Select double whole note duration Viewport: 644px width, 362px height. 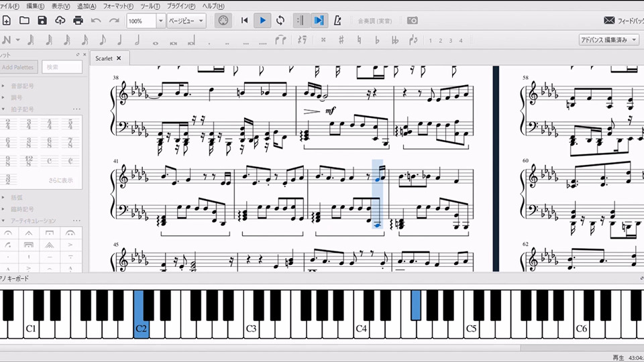click(173, 42)
